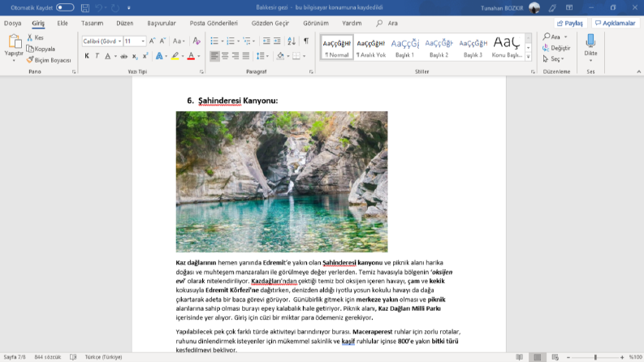Open the font name Calibri dropdown
This screenshot has height=362, width=644.
[119, 41]
